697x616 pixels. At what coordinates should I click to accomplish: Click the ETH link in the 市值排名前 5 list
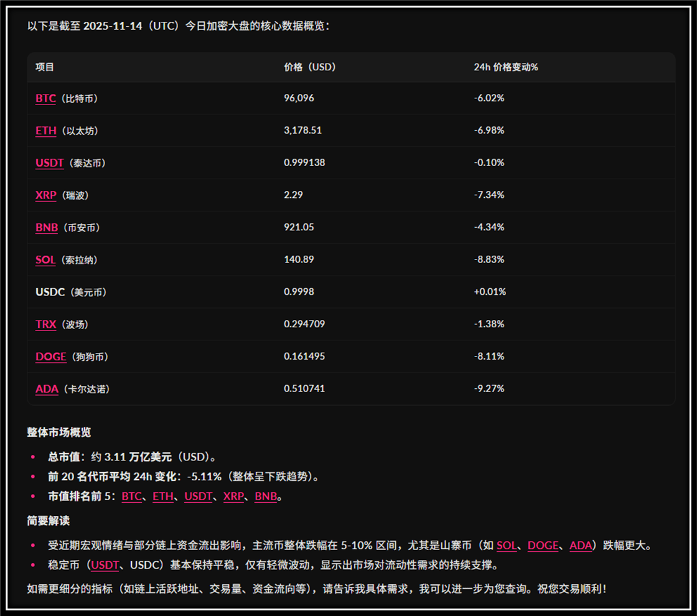pyautogui.click(x=162, y=496)
